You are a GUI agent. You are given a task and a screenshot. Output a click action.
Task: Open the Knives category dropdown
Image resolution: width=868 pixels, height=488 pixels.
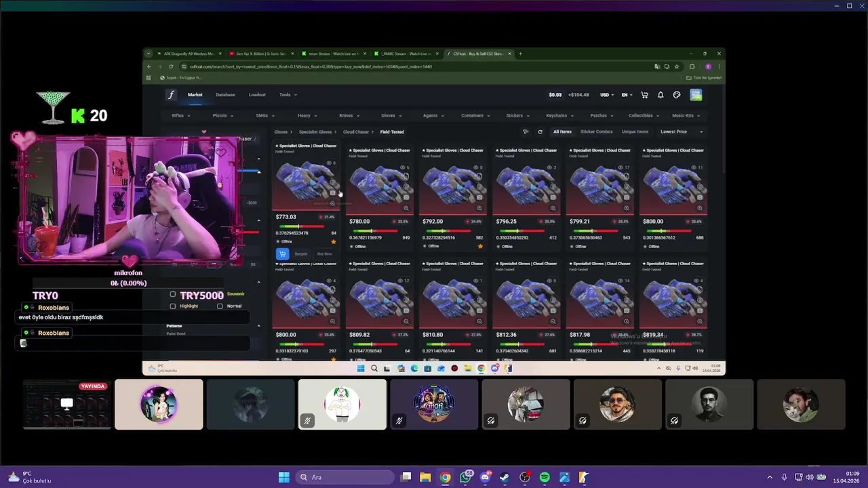(349, 115)
